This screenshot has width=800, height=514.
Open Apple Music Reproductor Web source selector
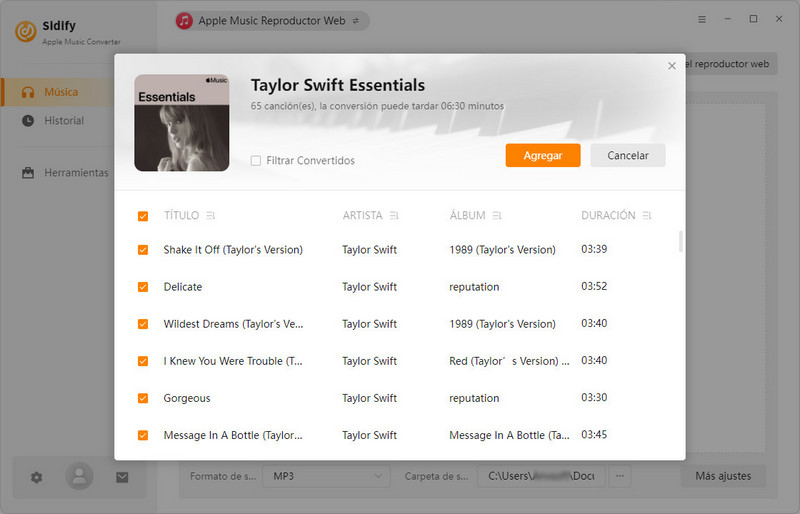[272, 21]
